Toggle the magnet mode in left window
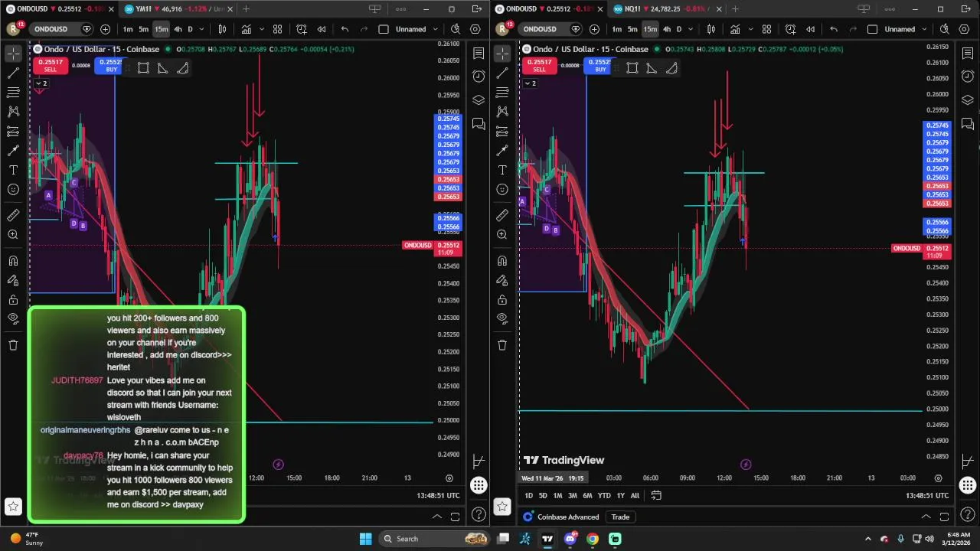 13,261
